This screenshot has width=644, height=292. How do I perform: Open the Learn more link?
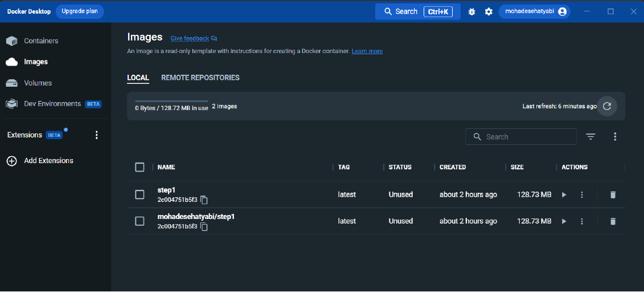(x=367, y=51)
